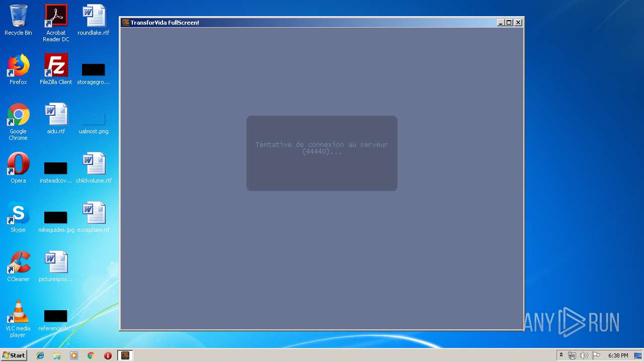Open Windows Explorer folder in taskbar
Viewport: 644px width, 362px height.
(57, 355)
